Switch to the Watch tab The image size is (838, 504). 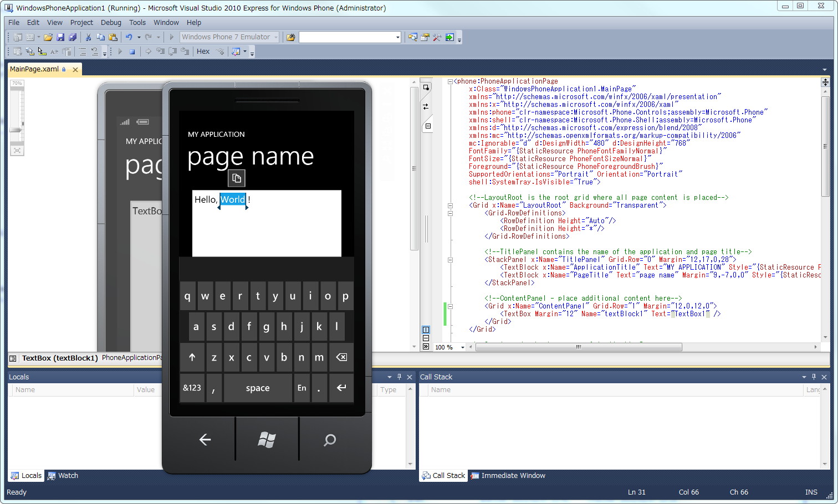63,476
